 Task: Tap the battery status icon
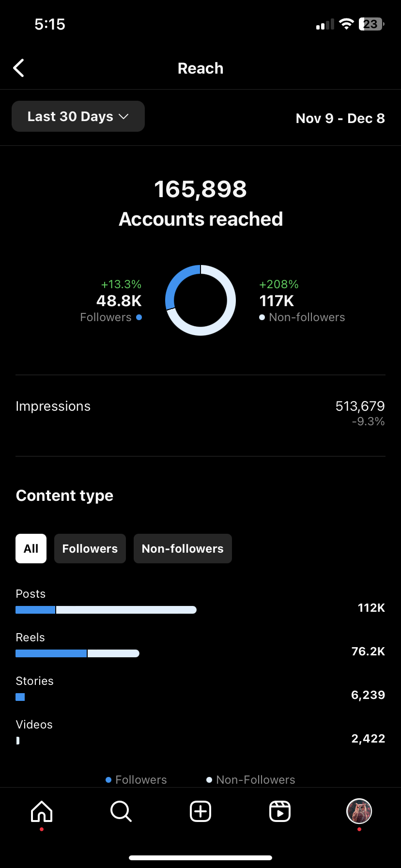pos(371,24)
